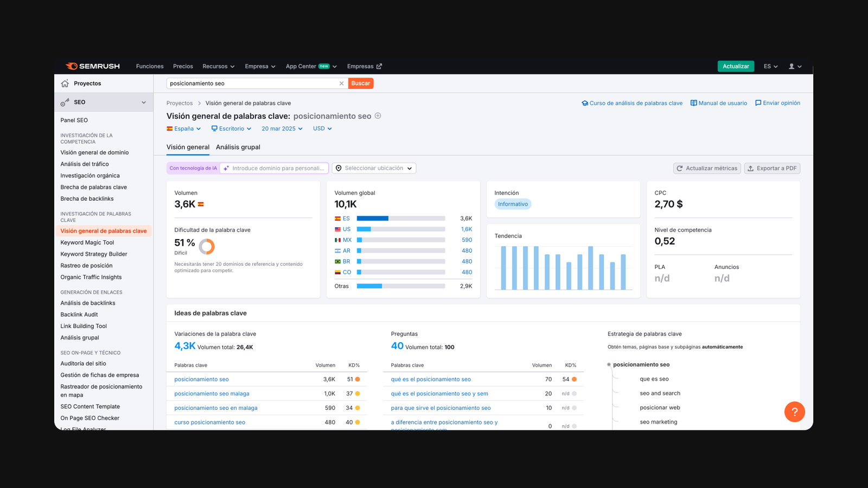The image size is (868, 488).
Task: Click the Semrush logo
Action: tap(93, 66)
